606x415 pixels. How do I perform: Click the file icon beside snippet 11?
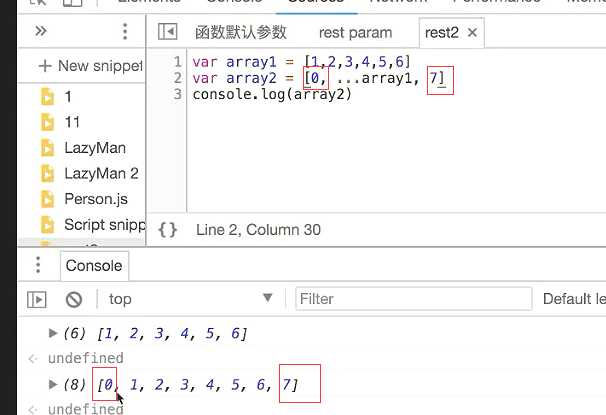pos(48,122)
